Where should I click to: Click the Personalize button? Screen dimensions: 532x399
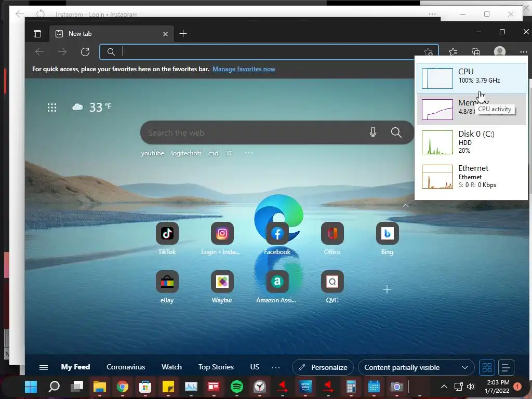(323, 367)
